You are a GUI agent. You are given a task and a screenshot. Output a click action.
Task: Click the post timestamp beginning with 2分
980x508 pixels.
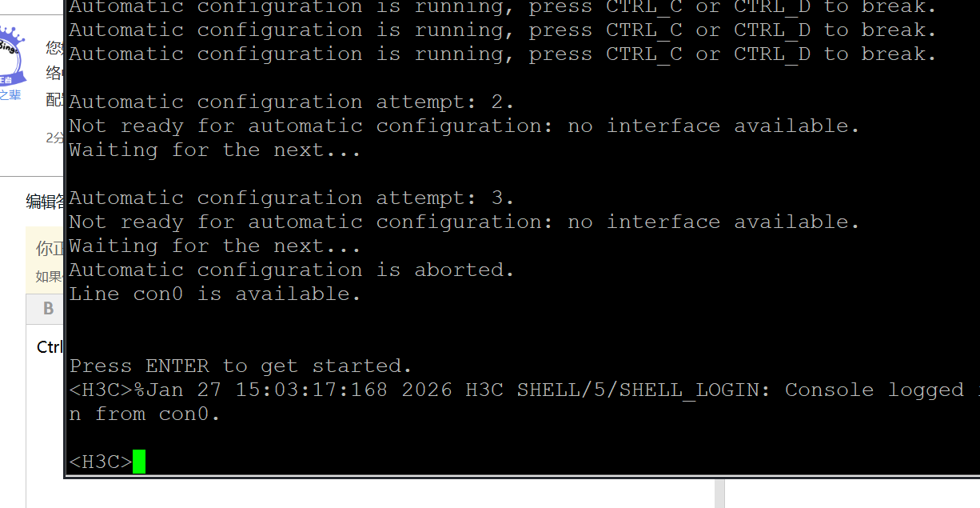click(55, 138)
